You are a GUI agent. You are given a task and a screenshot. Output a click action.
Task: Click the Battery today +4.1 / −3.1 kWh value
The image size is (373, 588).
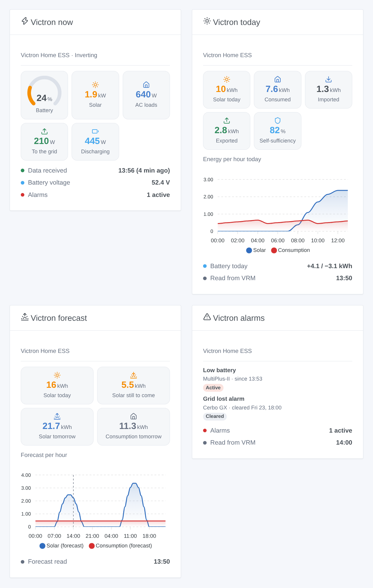tap(329, 266)
